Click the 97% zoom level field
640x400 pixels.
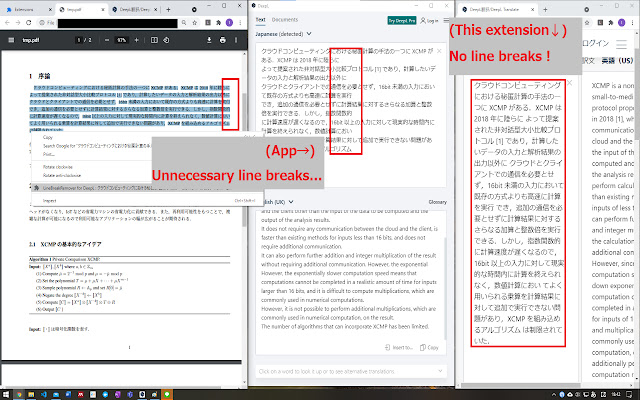coord(122,40)
